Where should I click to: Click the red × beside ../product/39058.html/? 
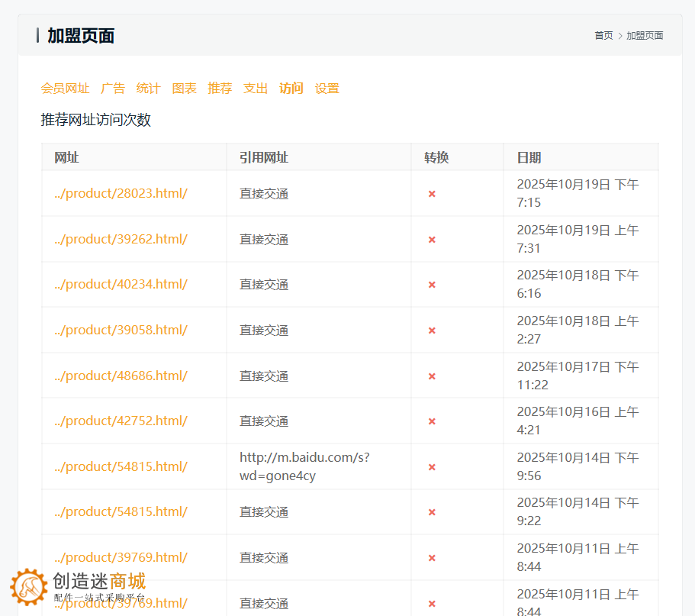pyautogui.click(x=432, y=330)
